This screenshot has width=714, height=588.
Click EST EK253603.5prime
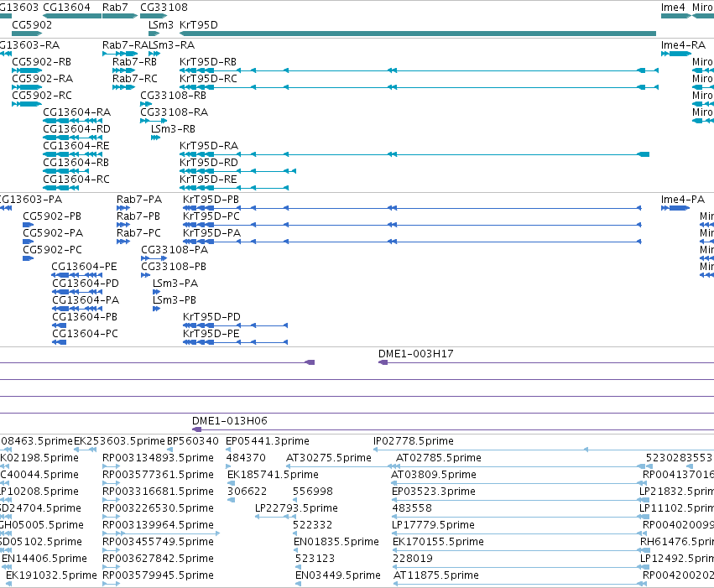coord(119,441)
